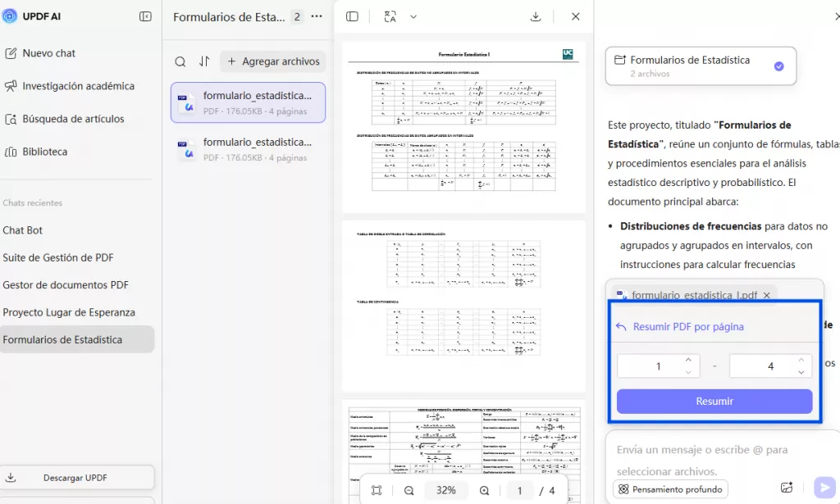Collapse the left sidebar panel icon
840x504 pixels.
[145, 16]
